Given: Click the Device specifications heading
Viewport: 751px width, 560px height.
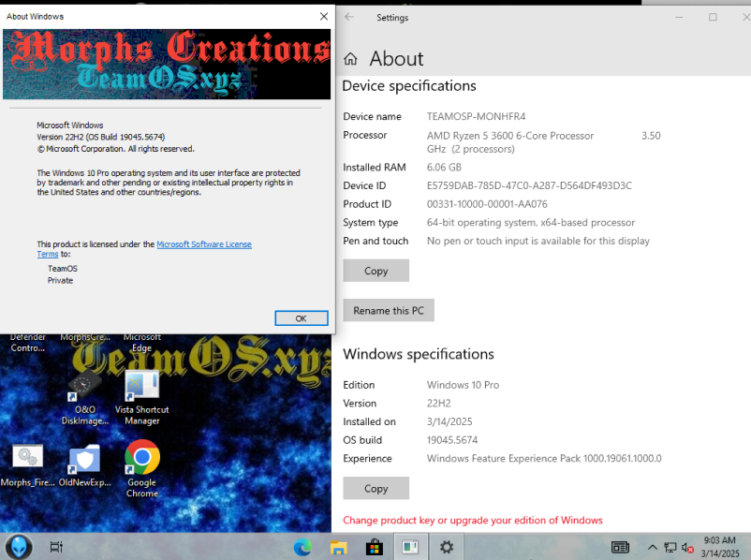Looking at the screenshot, I should coord(409,86).
